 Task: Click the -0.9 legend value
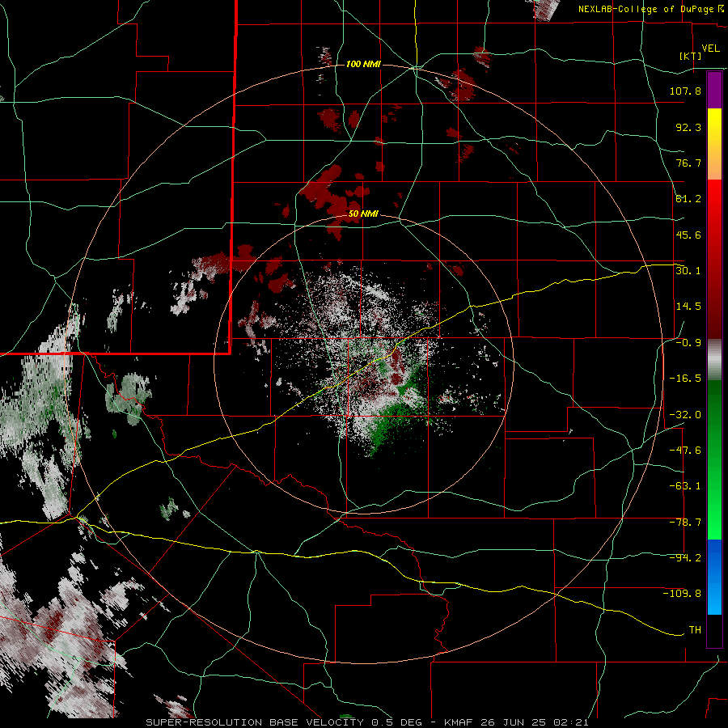click(688, 343)
